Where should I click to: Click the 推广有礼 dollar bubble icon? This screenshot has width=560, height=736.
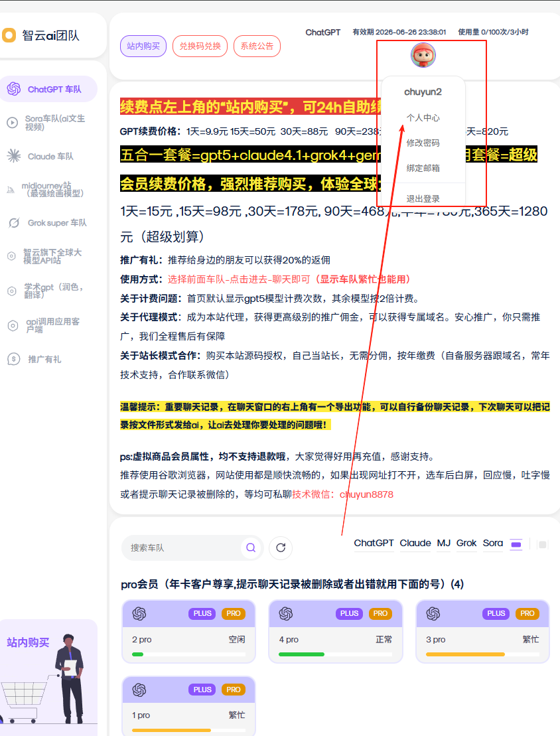point(13,359)
